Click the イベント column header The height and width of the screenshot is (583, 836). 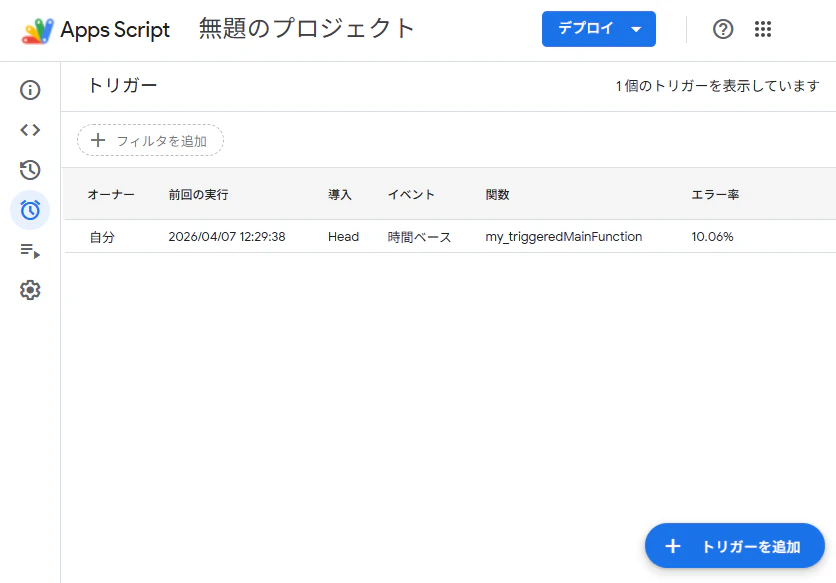[x=411, y=195]
